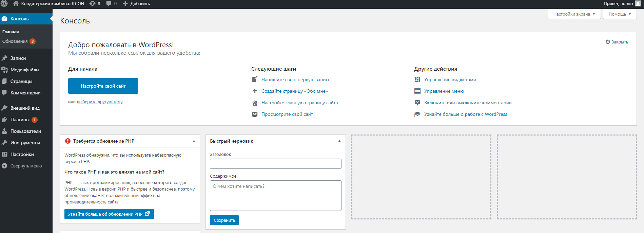Click the Содержимое text area
Screen dimensions: 644x233
tap(276, 196)
